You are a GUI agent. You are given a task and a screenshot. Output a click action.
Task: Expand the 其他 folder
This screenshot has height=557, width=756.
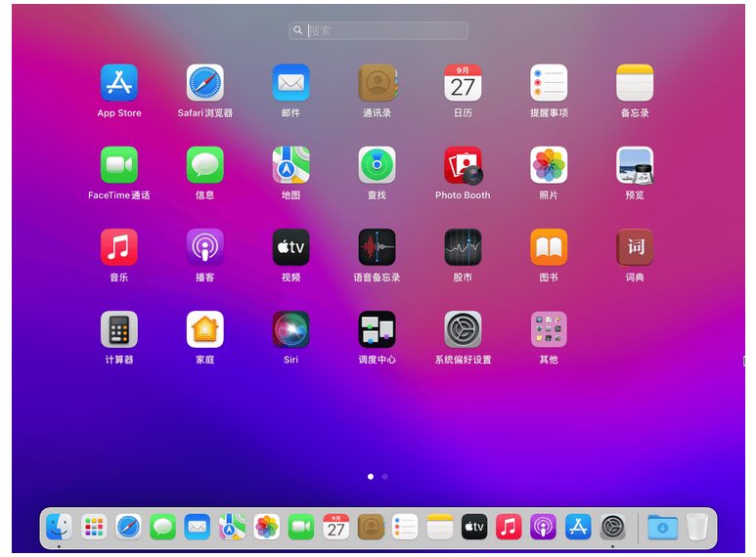[x=549, y=329]
